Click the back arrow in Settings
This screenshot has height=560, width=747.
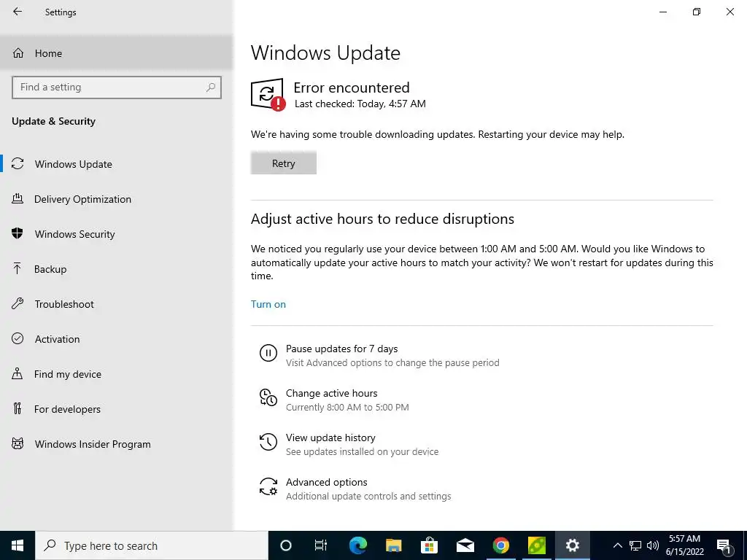click(18, 12)
